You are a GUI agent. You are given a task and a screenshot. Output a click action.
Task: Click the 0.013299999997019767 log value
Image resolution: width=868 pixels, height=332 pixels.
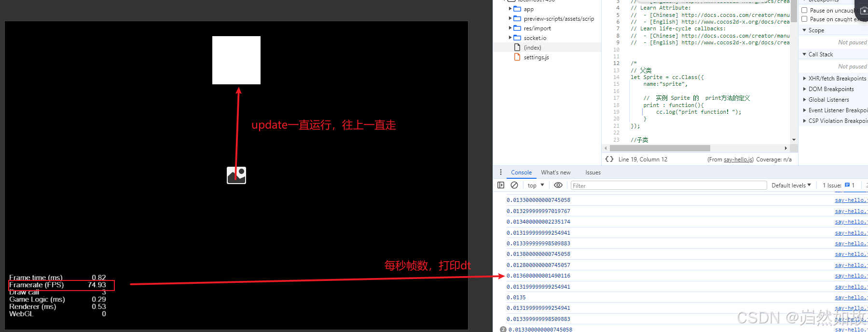click(538, 211)
